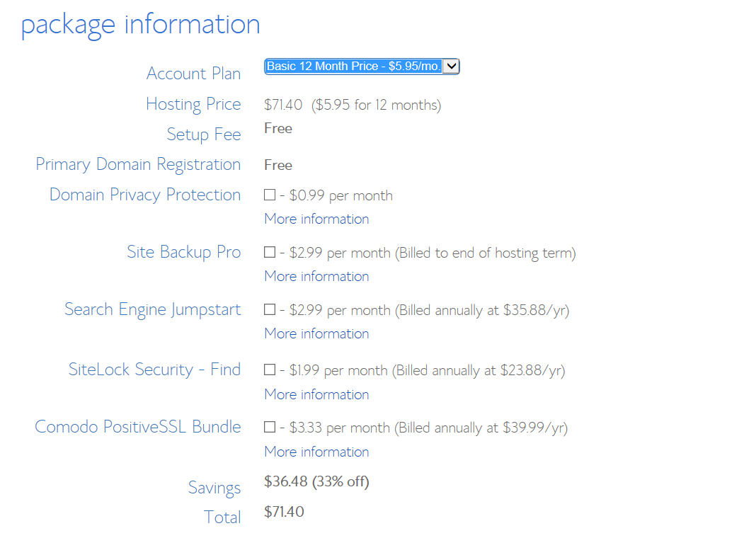Click the $71.40 Total amount

point(284,512)
